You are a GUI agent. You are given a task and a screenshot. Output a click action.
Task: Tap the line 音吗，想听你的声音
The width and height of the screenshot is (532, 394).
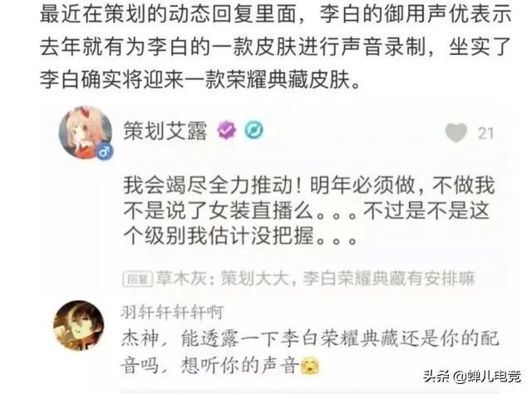tap(219, 366)
